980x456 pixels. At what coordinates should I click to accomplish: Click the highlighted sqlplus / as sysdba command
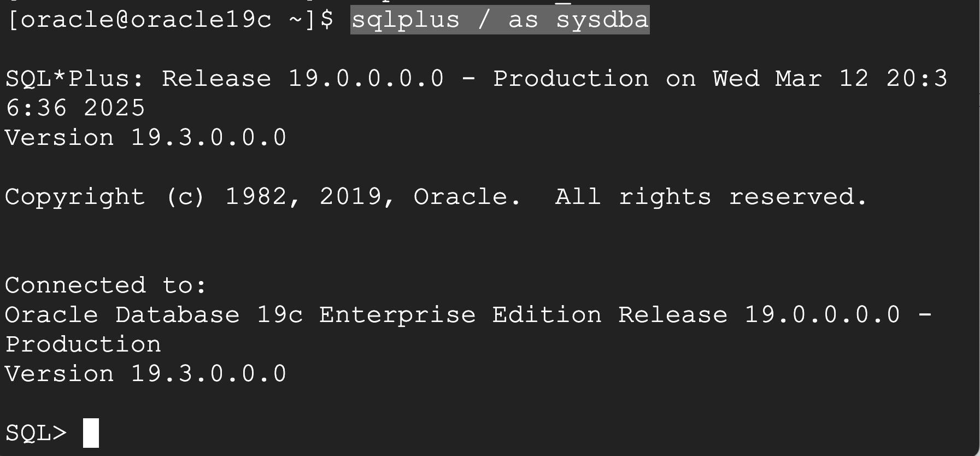500,20
